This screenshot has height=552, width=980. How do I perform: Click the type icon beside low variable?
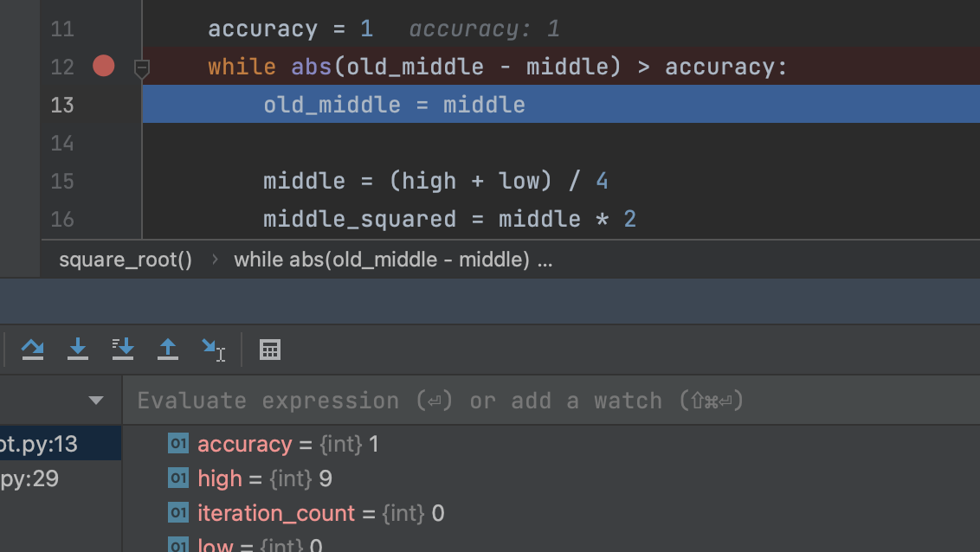[177, 545]
